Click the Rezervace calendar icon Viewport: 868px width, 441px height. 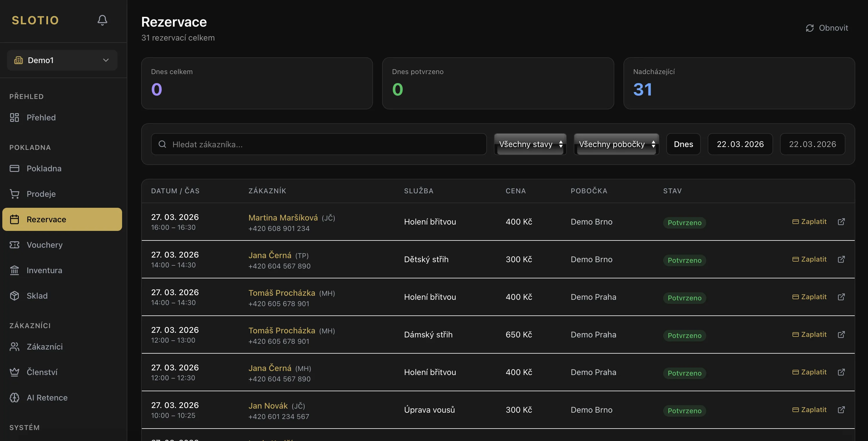pyautogui.click(x=14, y=219)
